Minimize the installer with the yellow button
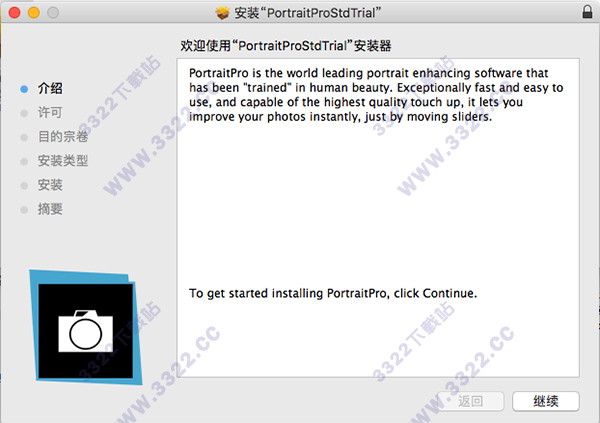This screenshot has width=600, height=423. (x=34, y=13)
